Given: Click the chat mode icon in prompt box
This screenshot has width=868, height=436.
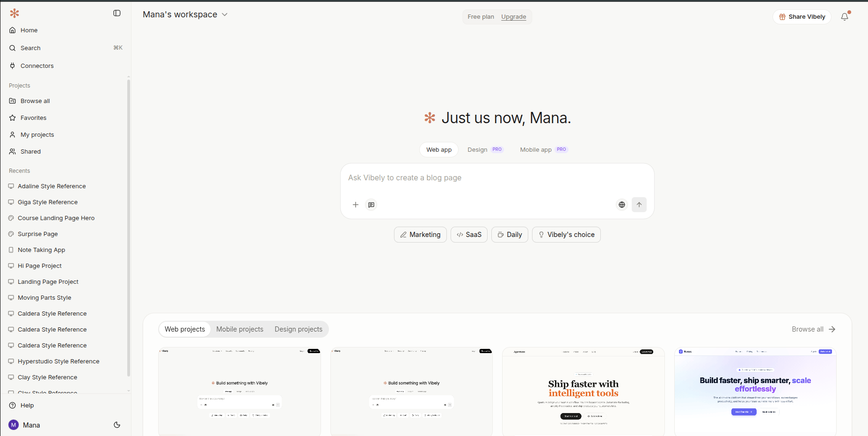Looking at the screenshot, I should click(371, 205).
